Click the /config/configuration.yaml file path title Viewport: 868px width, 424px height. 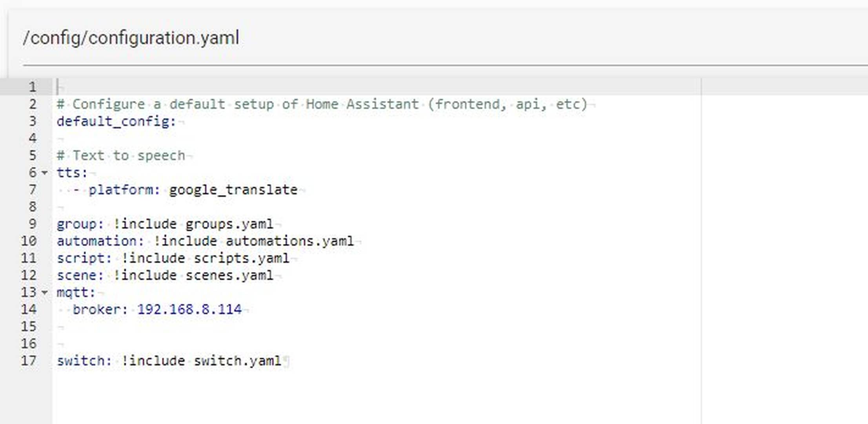tap(131, 38)
